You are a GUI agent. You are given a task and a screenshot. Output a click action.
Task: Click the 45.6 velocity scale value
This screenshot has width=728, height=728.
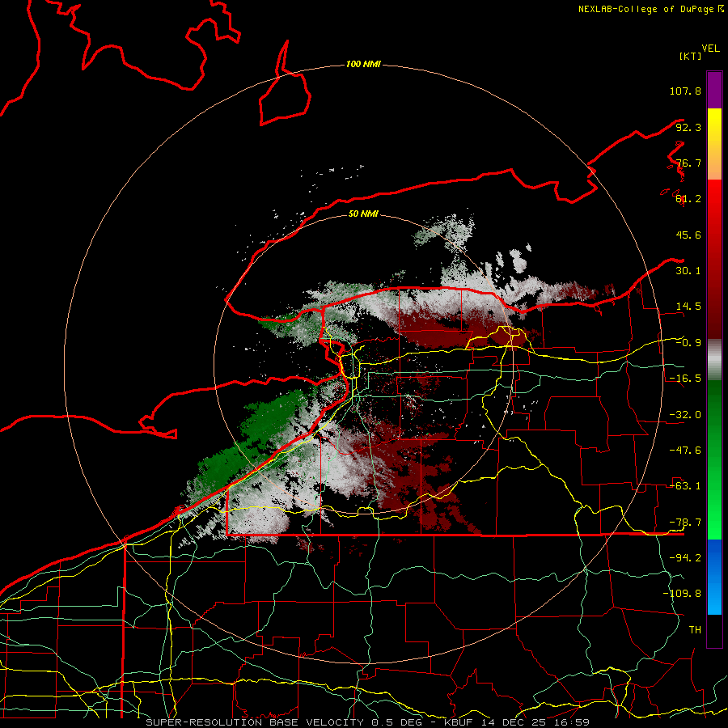(688, 235)
